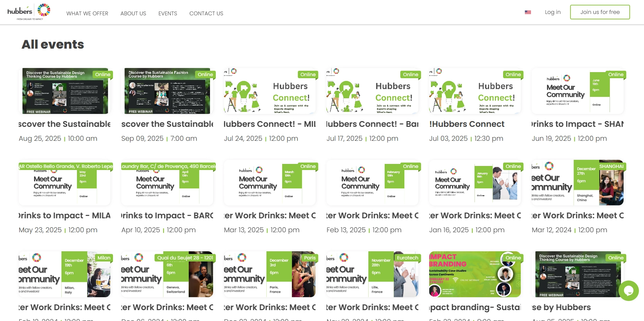Viewport: 644px width, 321px height.
Task: Open the 'pact branding- Sustai' event title
Action: [x=475, y=307]
